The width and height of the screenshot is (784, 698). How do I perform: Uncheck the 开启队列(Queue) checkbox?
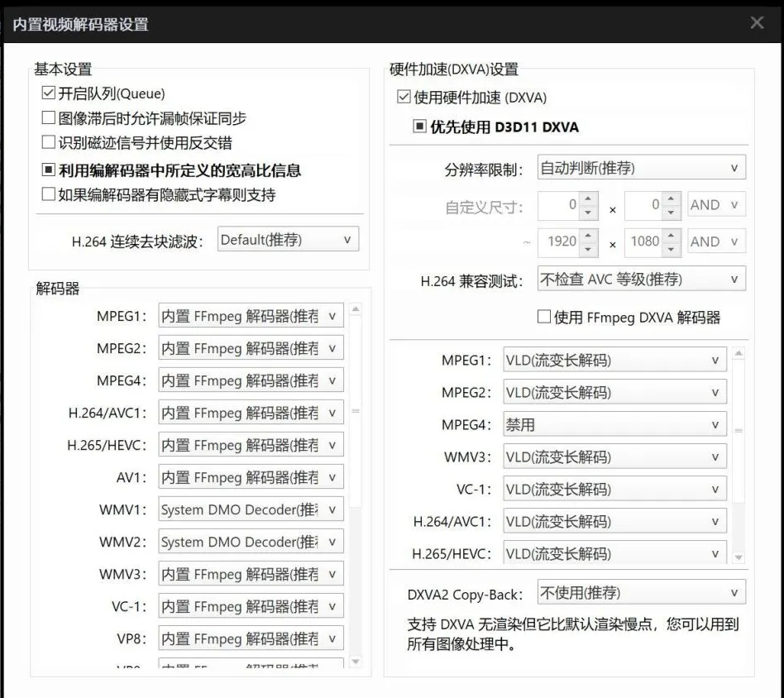click(49, 93)
